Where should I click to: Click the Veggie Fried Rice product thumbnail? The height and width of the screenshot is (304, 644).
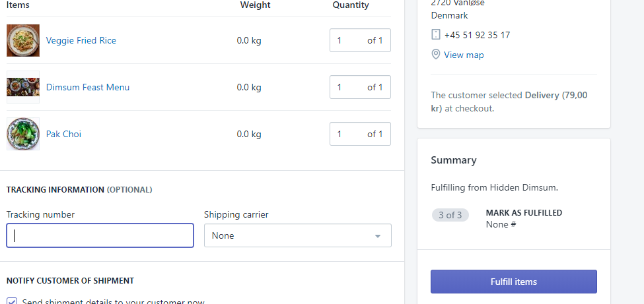[23, 40]
